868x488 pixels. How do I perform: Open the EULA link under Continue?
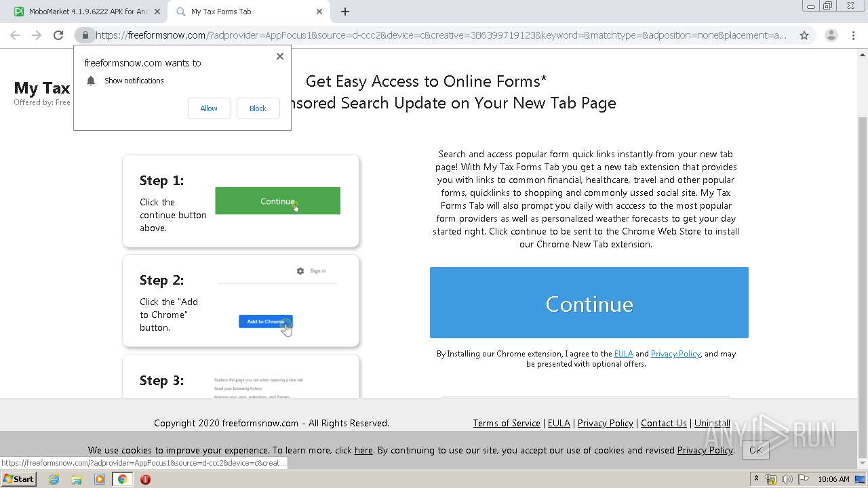623,354
